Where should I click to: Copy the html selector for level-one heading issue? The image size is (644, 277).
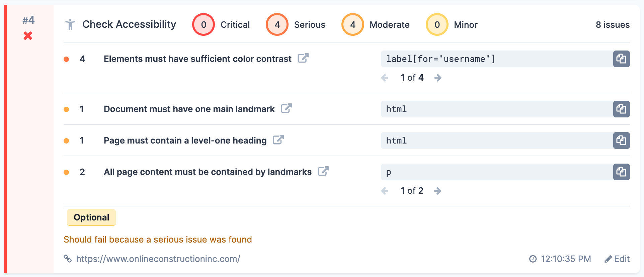pos(621,141)
